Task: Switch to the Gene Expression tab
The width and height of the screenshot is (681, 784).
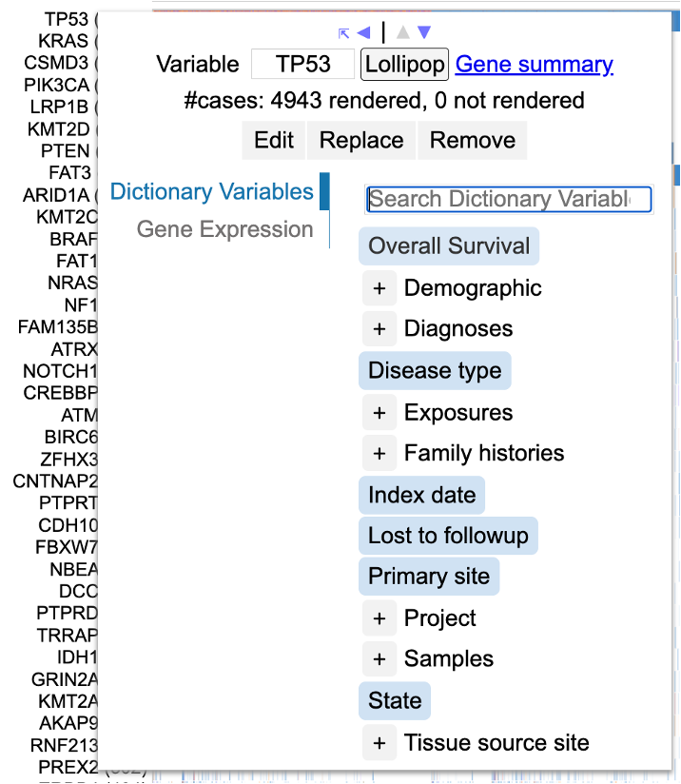Action: click(x=224, y=229)
